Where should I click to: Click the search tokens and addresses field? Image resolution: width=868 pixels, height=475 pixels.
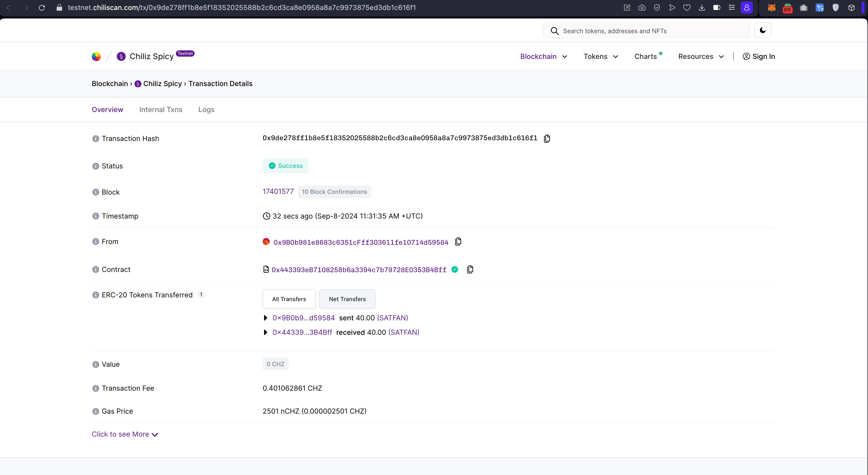click(647, 30)
